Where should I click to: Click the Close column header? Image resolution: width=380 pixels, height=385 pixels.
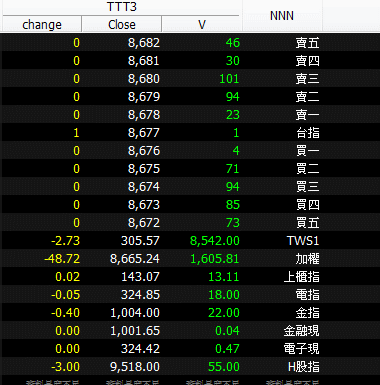122,25
